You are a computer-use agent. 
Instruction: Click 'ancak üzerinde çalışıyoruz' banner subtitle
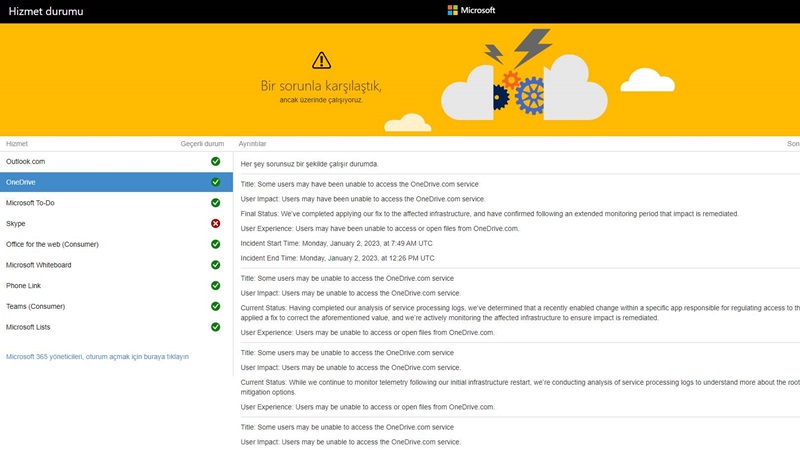pyautogui.click(x=321, y=100)
